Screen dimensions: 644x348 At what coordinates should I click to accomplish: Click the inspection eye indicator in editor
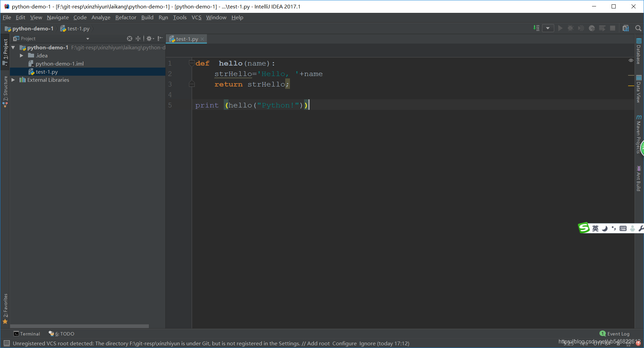click(631, 60)
